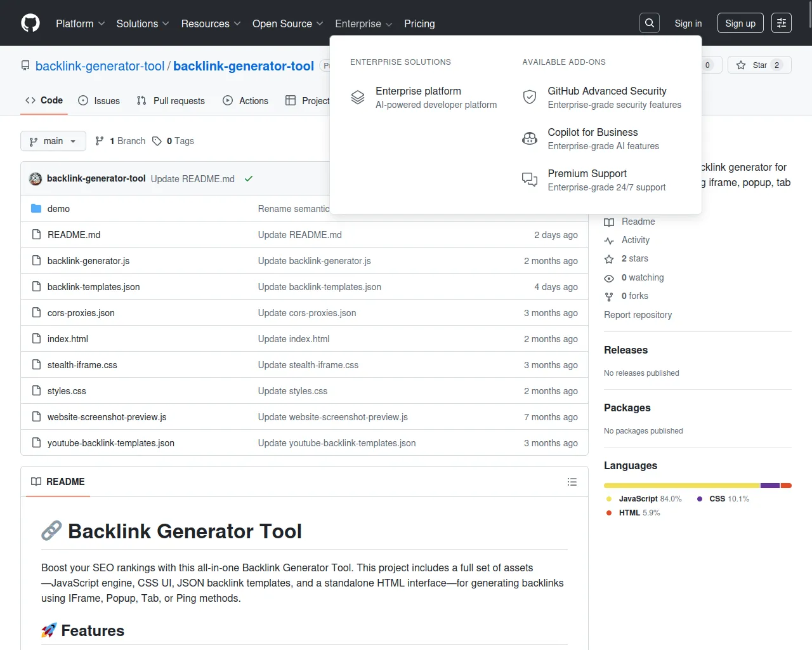Expand the main branch dropdown
Image resolution: width=812 pixels, height=650 pixels.
click(x=53, y=141)
